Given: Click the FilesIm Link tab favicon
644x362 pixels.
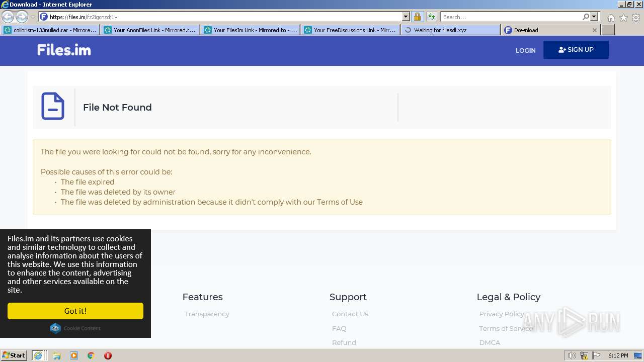Looking at the screenshot, I should 208,30.
